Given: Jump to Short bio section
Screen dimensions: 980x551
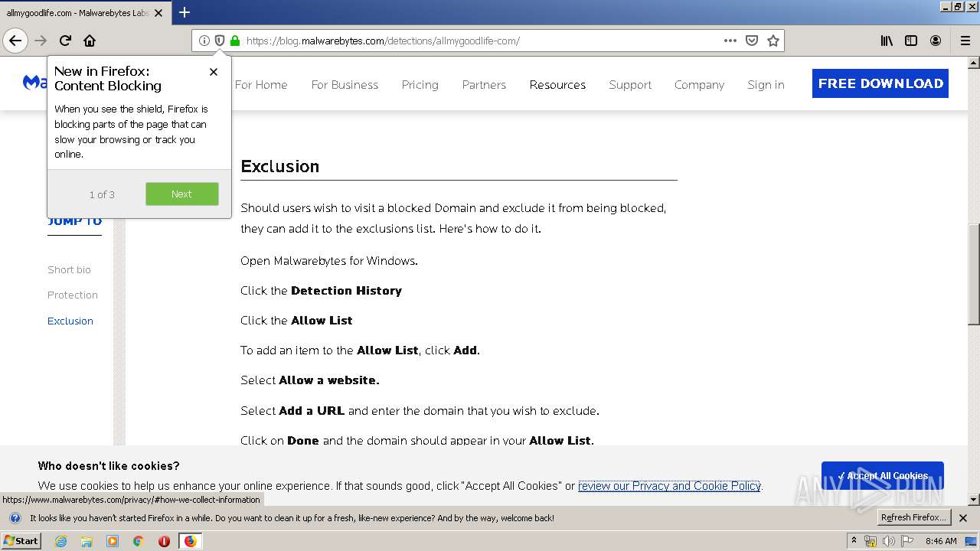Looking at the screenshot, I should tap(69, 269).
